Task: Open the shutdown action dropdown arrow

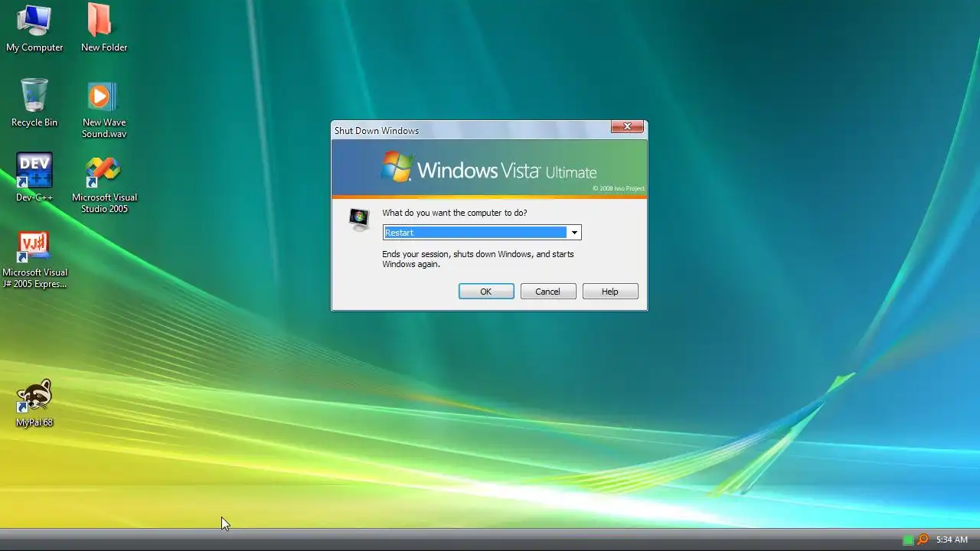Action: tap(574, 233)
